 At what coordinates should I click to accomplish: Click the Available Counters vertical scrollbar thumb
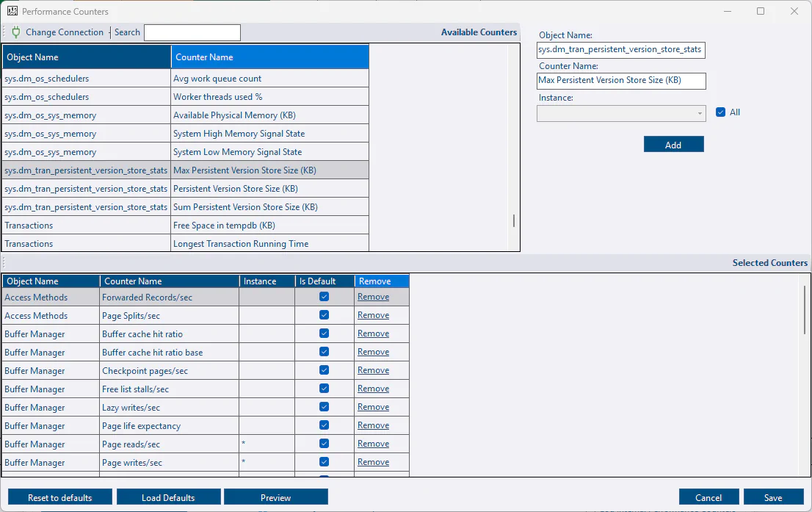(x=513, y=220)
